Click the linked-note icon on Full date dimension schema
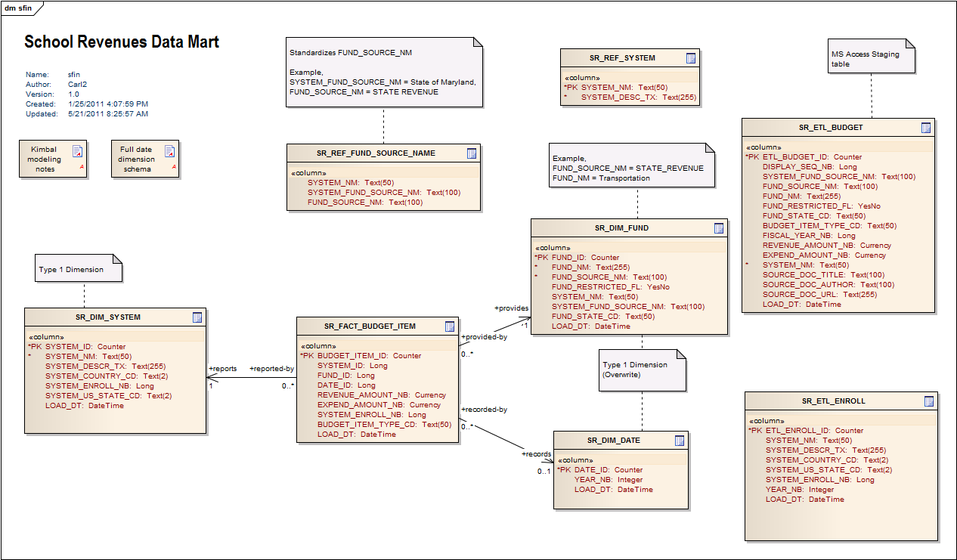This screenshot has width=957, height=560. (x=169, y=150)
